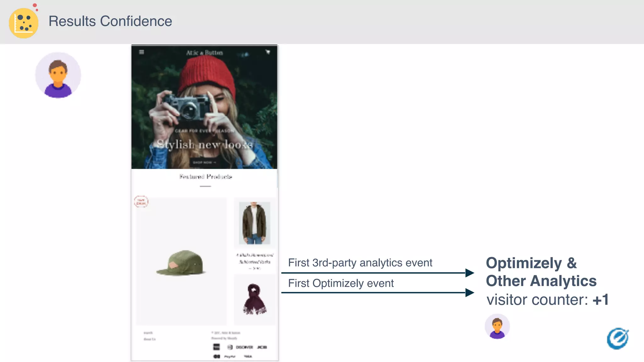The width and height of the screenshot is (644, 362).
Task: Open the shopping cart icon in the site header
Action: [x=268, y=52]
